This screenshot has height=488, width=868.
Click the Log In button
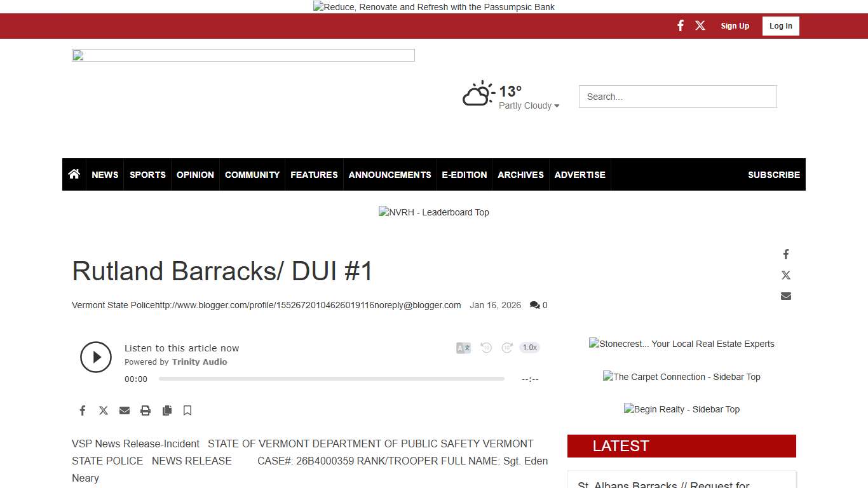click(x=780, y=26)
